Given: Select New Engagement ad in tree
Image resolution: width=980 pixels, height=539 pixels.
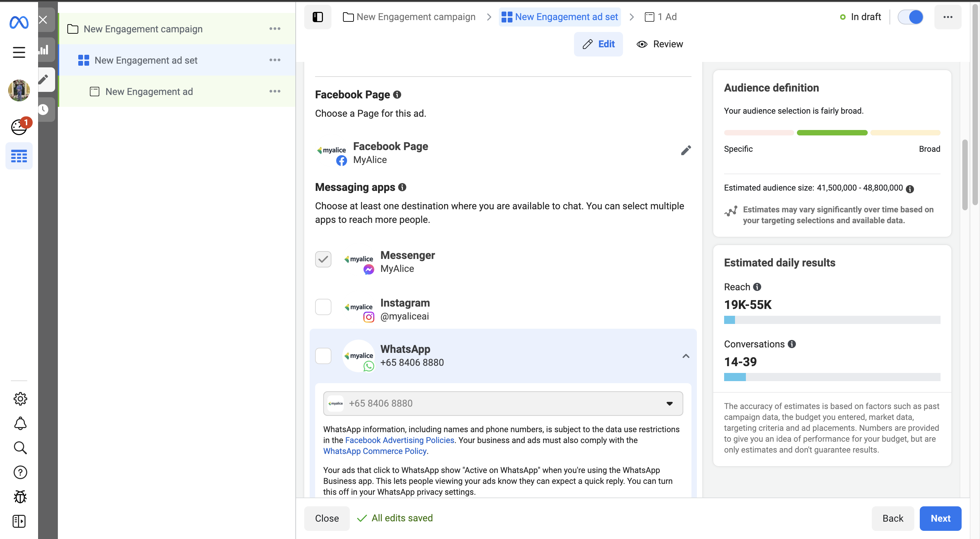Looking at the screenshot, I should click(149, 92).
